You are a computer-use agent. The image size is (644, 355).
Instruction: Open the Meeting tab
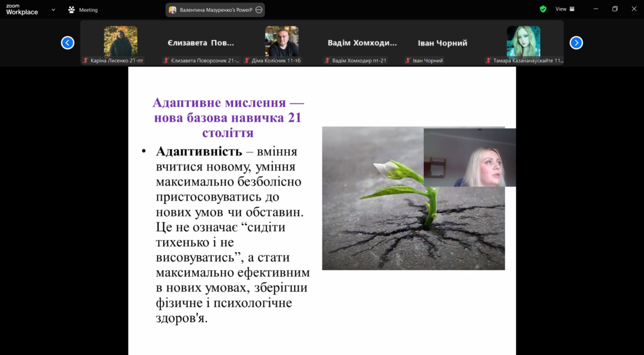coord(83,10)
